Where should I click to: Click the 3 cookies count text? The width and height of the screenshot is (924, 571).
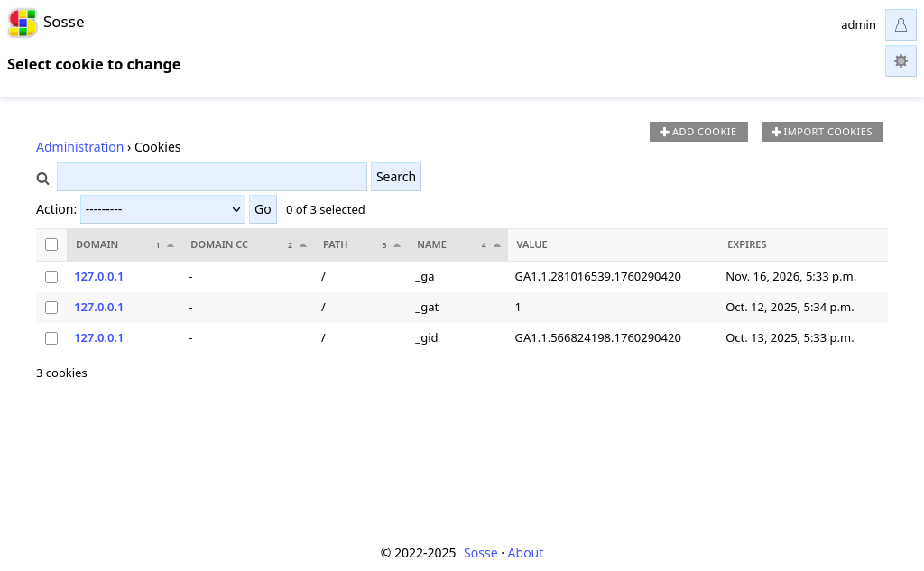pyautogui.click(x=61, y=373)
